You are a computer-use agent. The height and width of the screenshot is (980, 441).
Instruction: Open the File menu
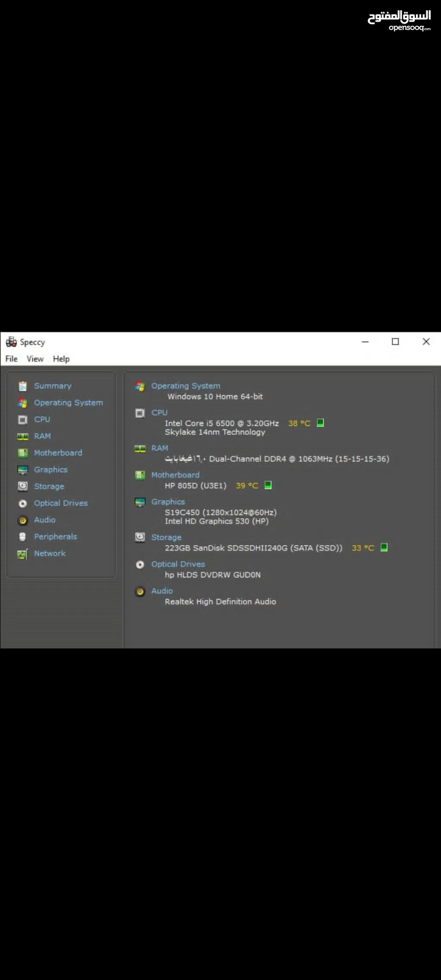pos(12,359)
